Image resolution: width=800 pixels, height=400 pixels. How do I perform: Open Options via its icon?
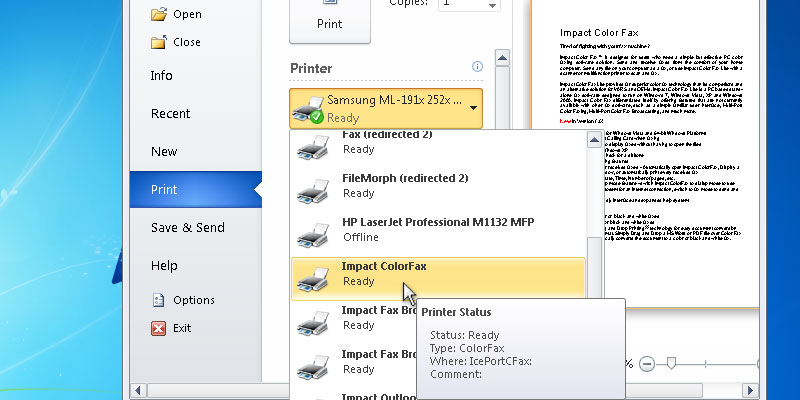(x=157, y=300)
